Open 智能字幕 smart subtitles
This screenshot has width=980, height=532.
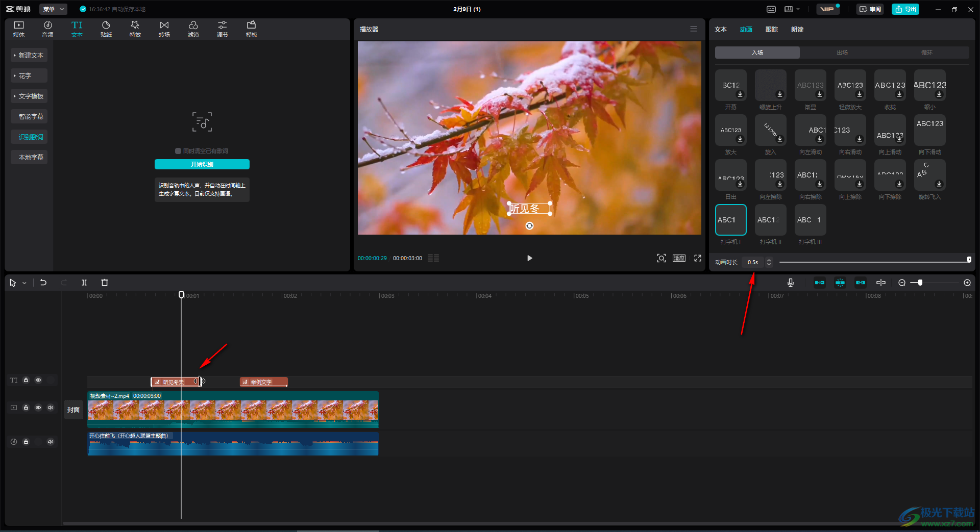pos(29,116)
